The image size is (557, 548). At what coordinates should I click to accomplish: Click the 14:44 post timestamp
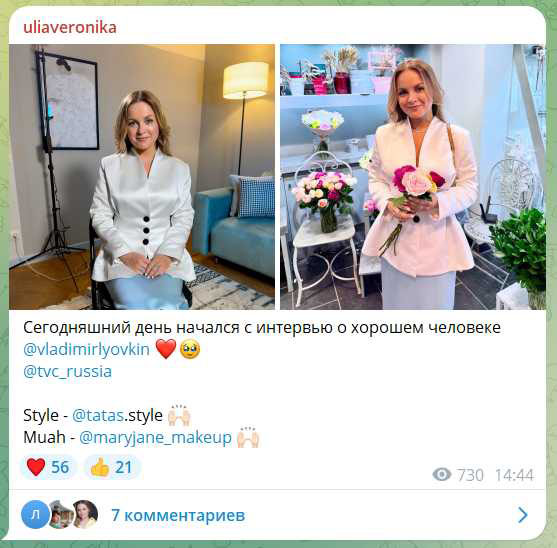(514, 475)
